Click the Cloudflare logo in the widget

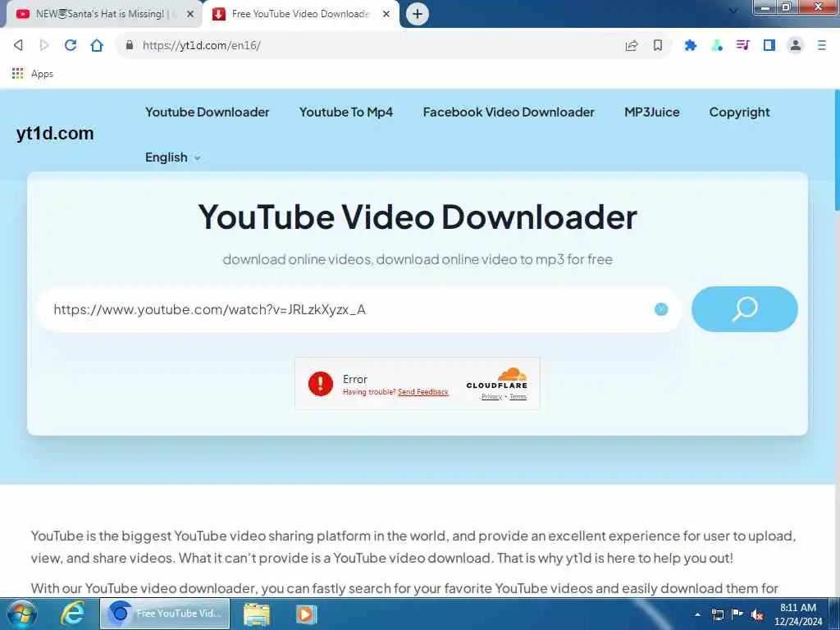pyautogui.click(x=497, y=378)
